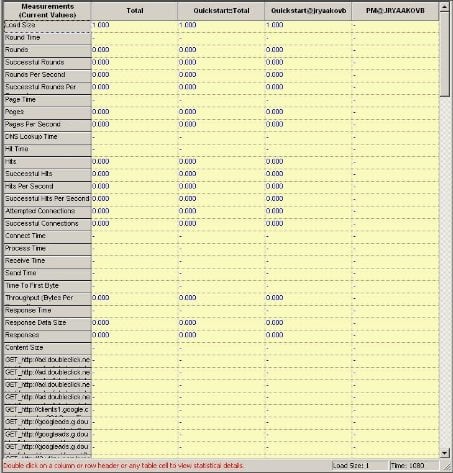Click the Response Time row header
This screenshot has height=473, width=453.
pos(47,311)
